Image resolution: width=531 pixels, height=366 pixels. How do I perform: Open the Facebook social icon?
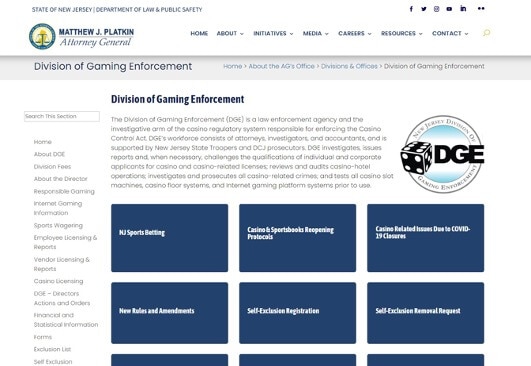[411, 9]
